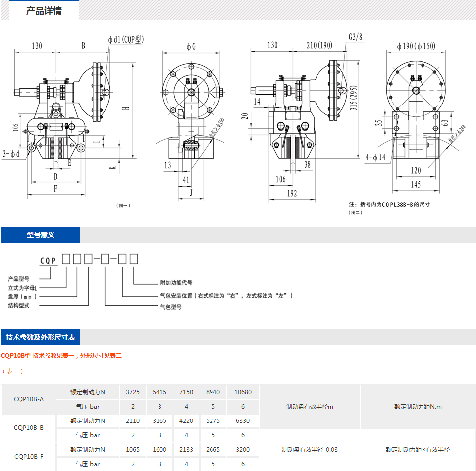This screenshot has width=476, height=471.
Task: Click the 附加功能代号 label
Action: click(x=176, y=283)
